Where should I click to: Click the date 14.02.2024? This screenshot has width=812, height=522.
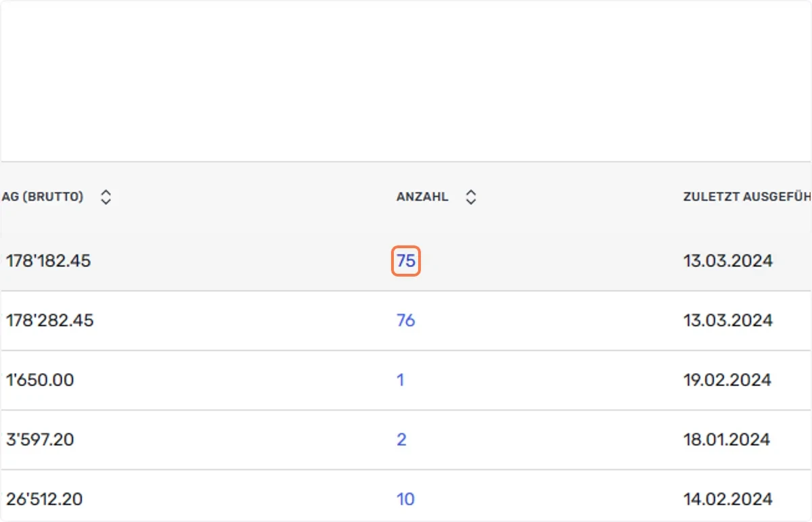[728, 499]
